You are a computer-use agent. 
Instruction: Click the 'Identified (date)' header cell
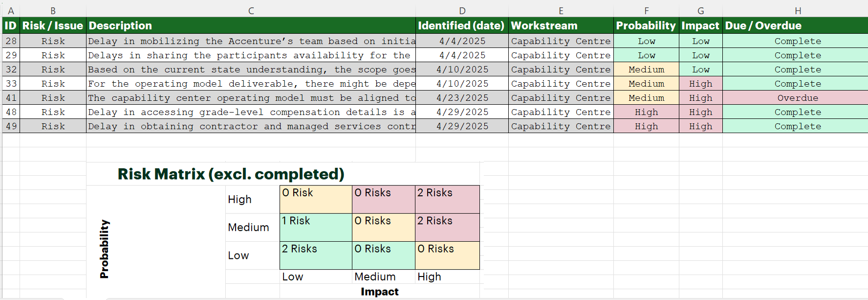click(x=462, y=25)
